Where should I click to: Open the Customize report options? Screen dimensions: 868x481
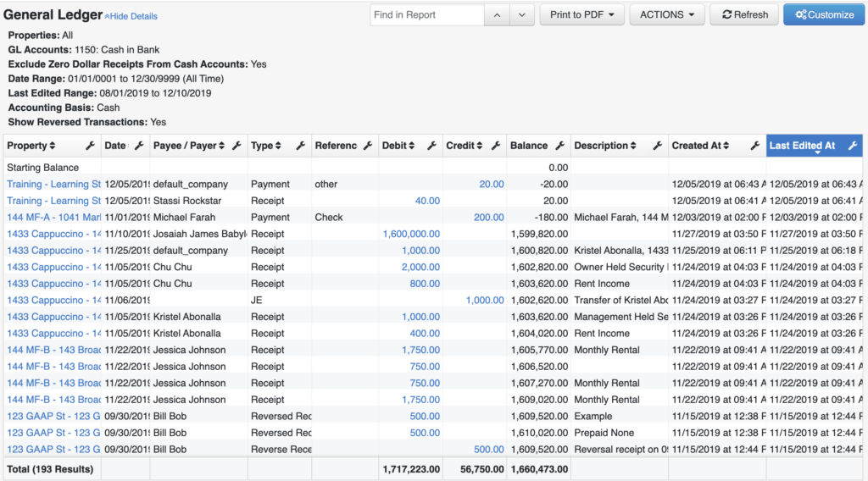[x=824, y=15]
